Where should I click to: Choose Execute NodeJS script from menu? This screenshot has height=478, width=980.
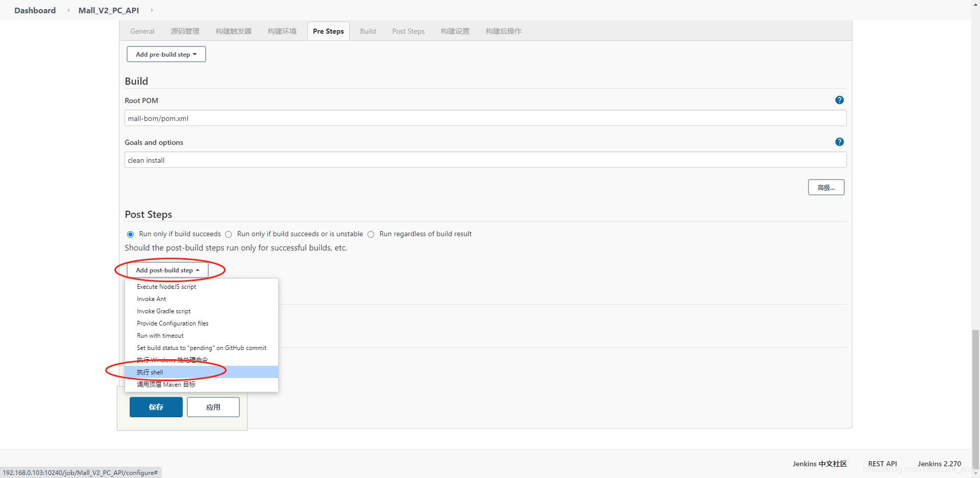202,287
